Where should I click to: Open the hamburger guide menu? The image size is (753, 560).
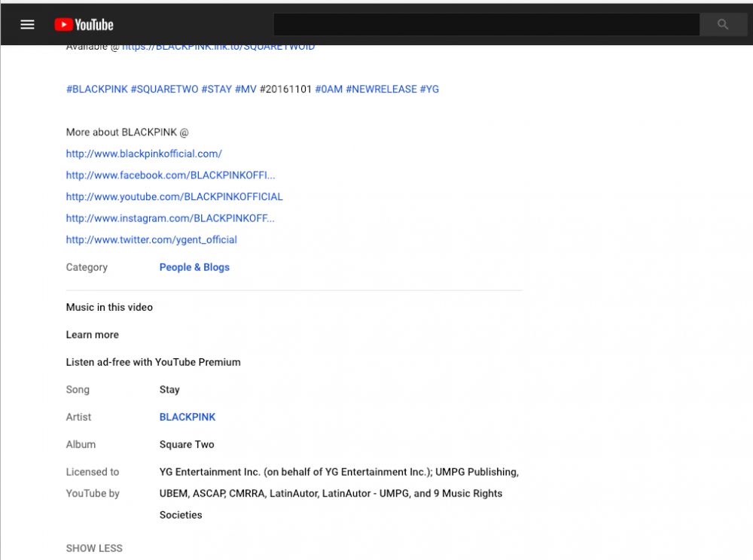pyautogui.click(x=28, y=25)
